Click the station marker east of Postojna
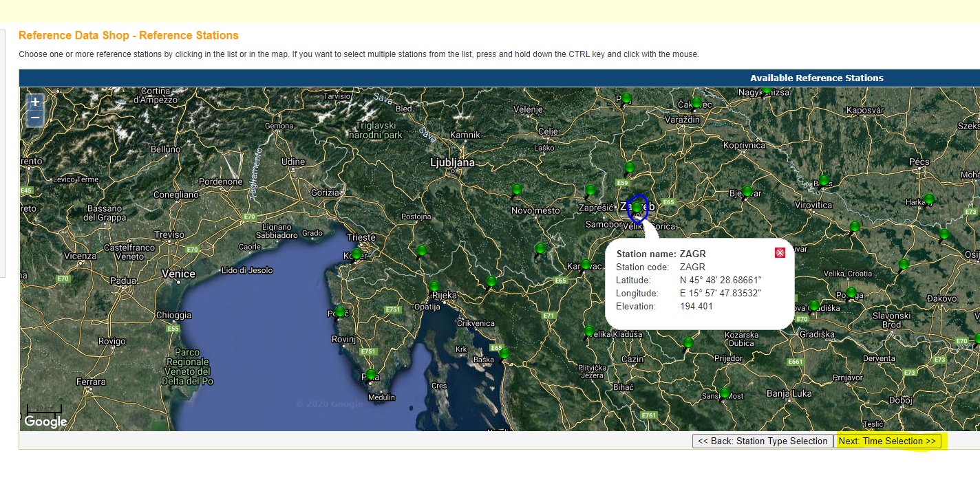This screenshot has height=493, width=980. coord(422,250)
